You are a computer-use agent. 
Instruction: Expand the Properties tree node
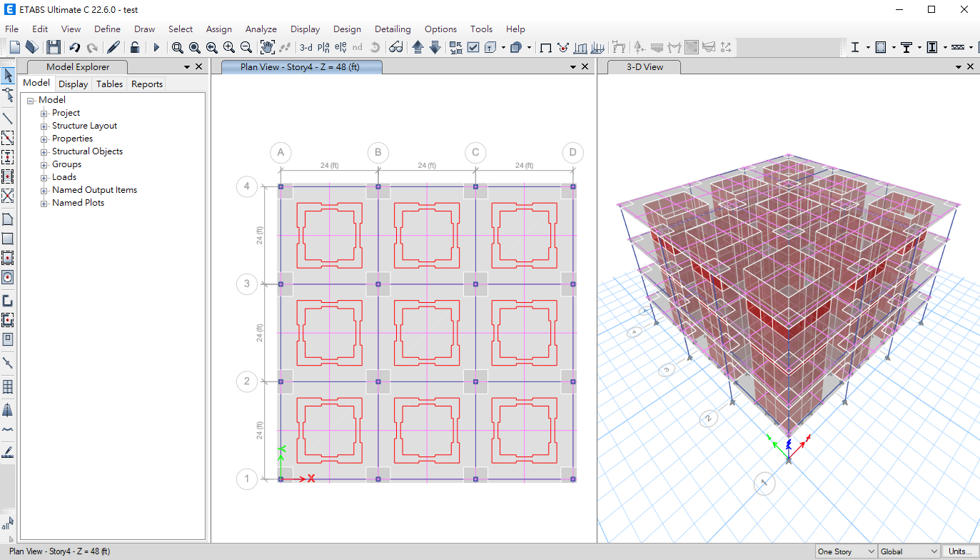[x=44, y=139]
